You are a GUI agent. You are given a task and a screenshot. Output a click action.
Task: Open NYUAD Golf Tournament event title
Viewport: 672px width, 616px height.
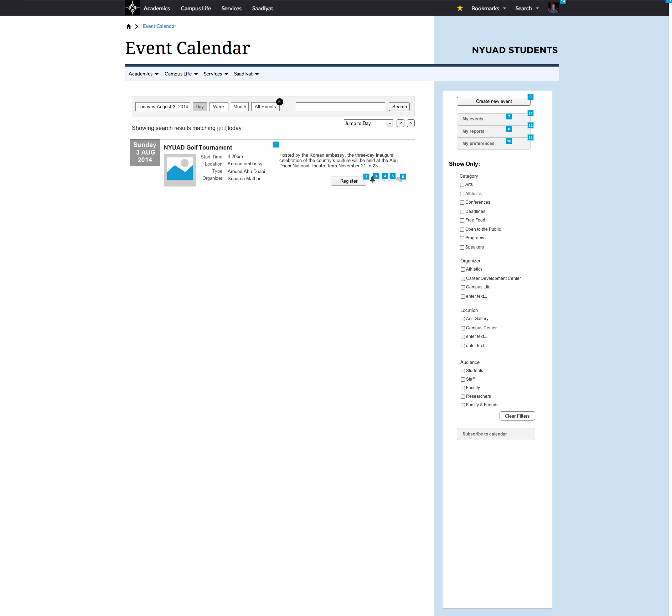coord(198,147)
